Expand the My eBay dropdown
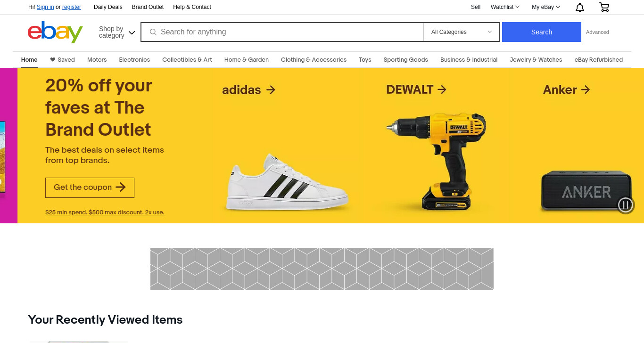The image size is (644, 343). [546, 7]
